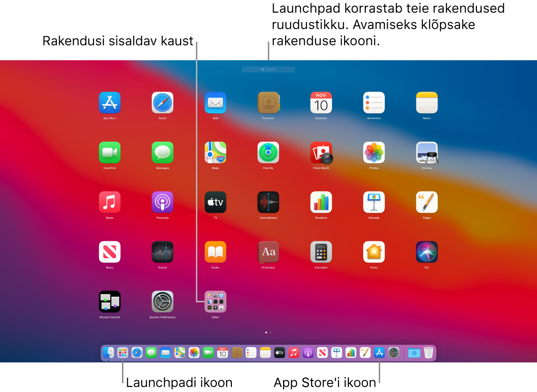Image resolution: width=537 pixels, height=392 pixels.
Task: Open Mail in the Launchpad grid
Action: (215, 102)
